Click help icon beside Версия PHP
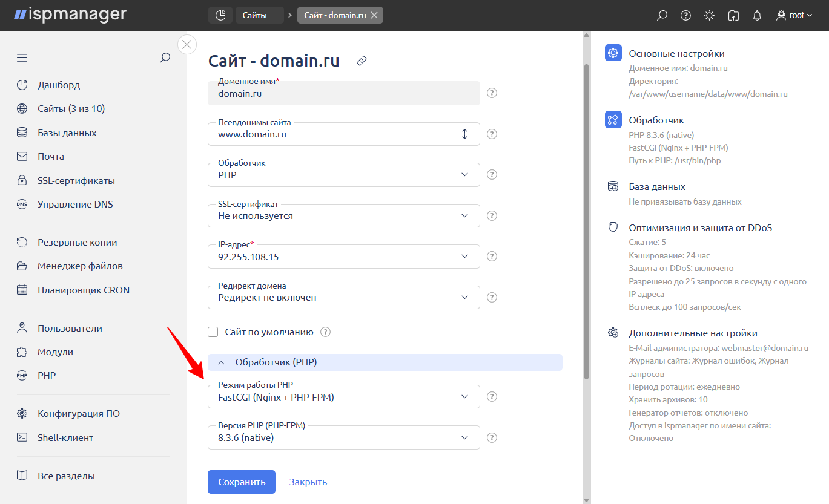The height and width of the screenshot is (504, 829). point(492,438)
